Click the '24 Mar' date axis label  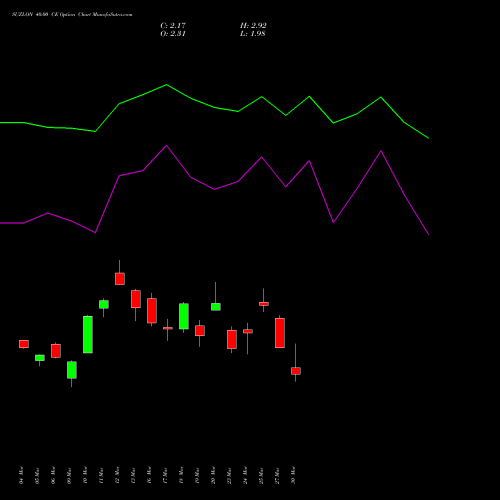click(245, 475)
